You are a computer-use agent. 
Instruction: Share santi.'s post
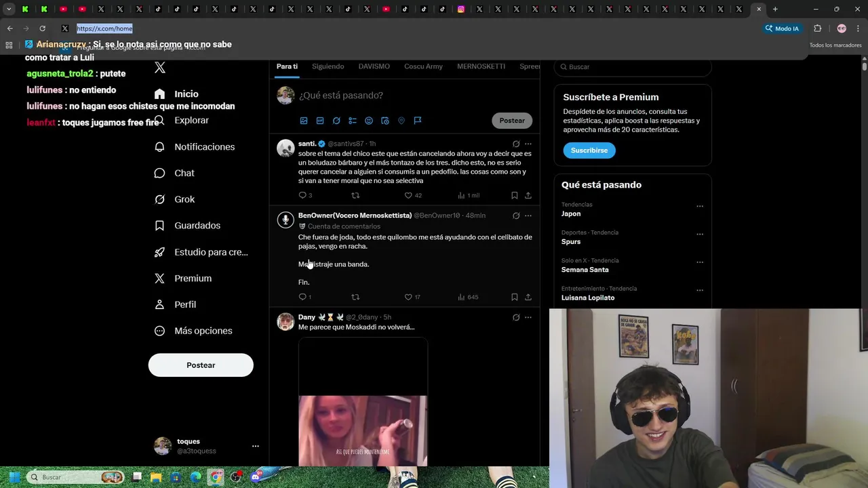528,195
